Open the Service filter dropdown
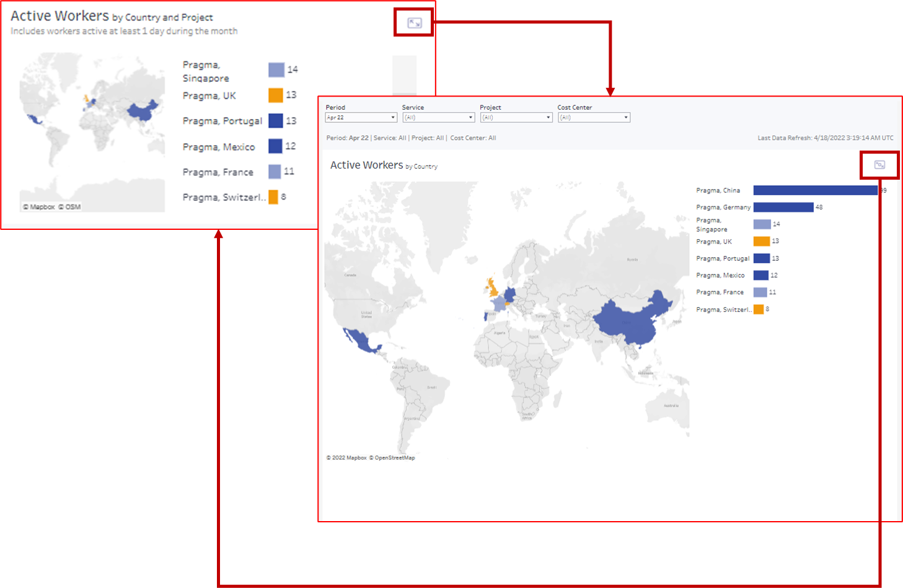 click(x=469, y=117)
